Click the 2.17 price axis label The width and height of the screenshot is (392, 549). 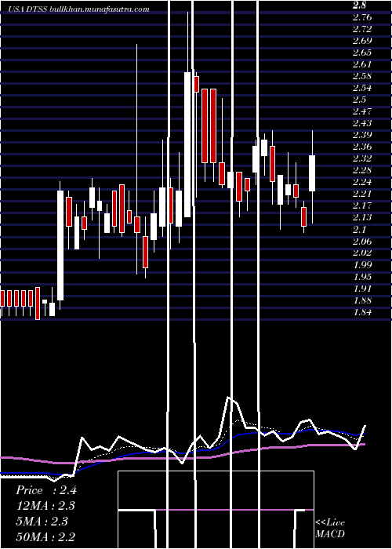362,205
